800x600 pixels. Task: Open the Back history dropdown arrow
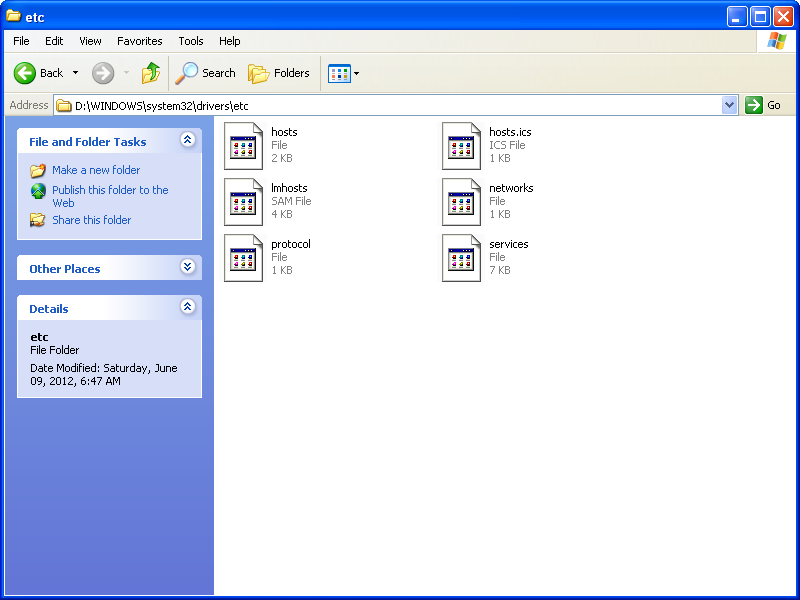coord(76,73)
